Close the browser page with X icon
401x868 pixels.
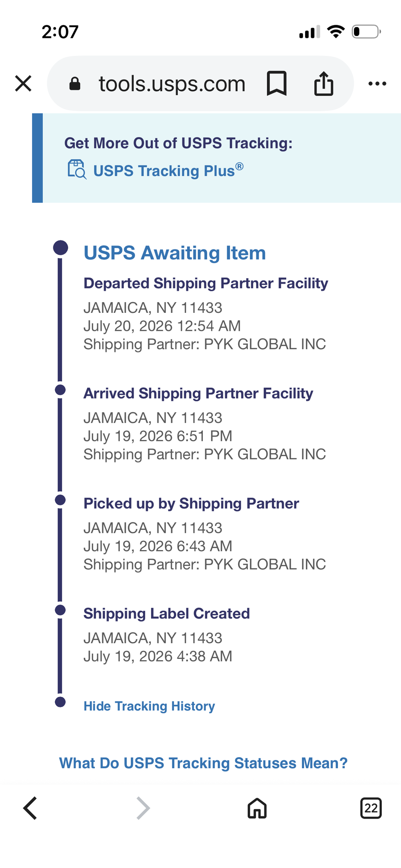click(x=23, y=83)
